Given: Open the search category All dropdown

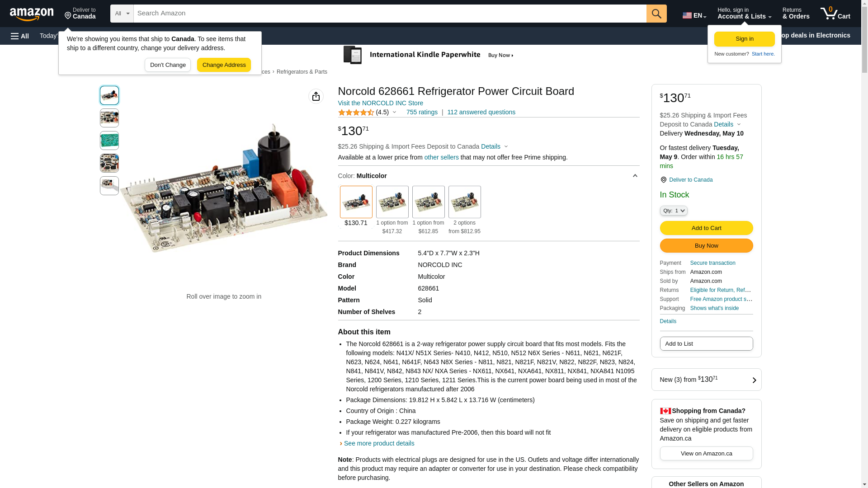Looking at the screenshot, I should [x=122, y=14].
